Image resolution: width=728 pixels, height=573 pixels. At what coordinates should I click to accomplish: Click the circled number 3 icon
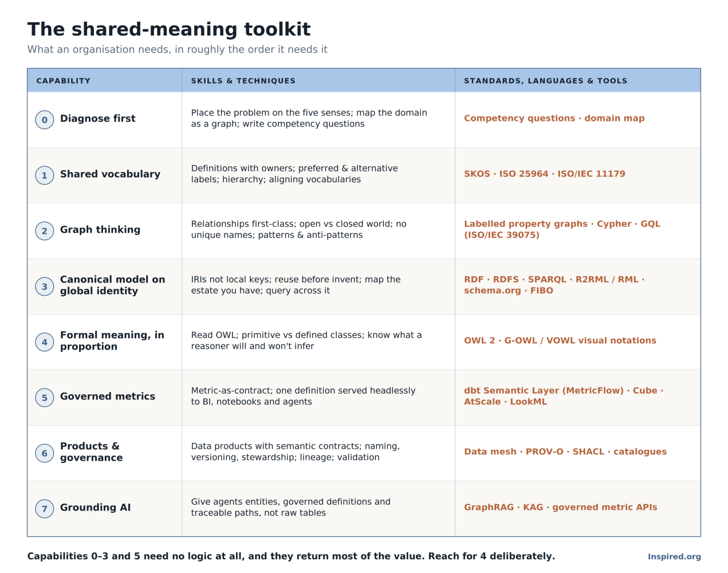click(x=45, y=286)
